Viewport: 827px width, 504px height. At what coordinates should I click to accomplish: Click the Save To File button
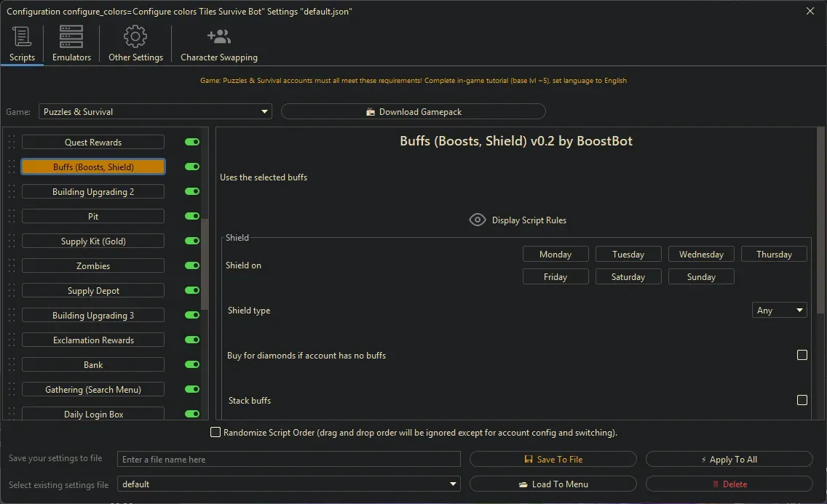(553, 460)
